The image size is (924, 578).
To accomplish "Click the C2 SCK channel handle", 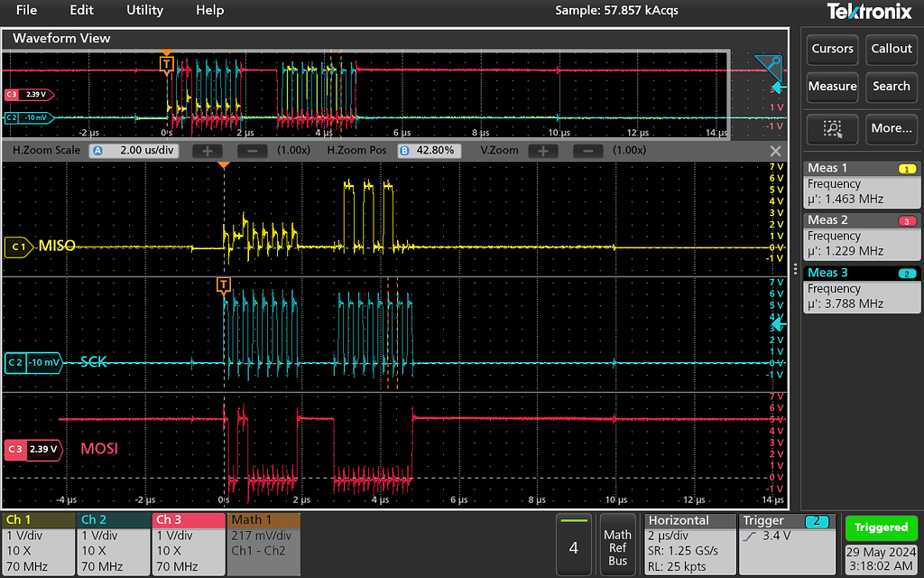I will (33, 363).
